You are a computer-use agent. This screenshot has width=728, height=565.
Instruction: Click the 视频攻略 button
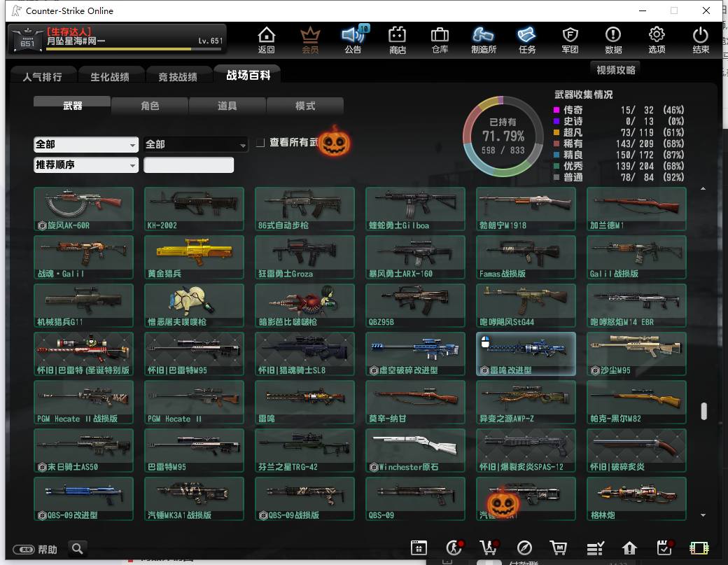tap(615, 70)
